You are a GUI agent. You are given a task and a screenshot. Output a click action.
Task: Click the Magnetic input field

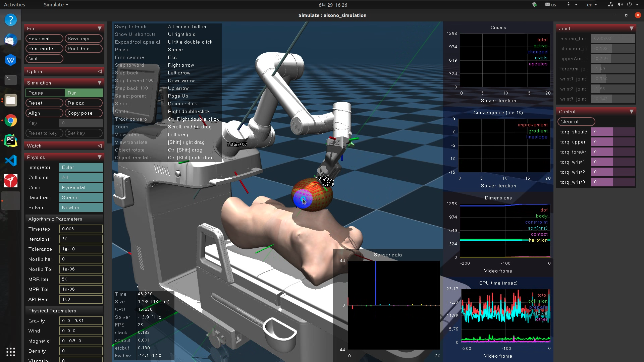[x=81, y=341]
